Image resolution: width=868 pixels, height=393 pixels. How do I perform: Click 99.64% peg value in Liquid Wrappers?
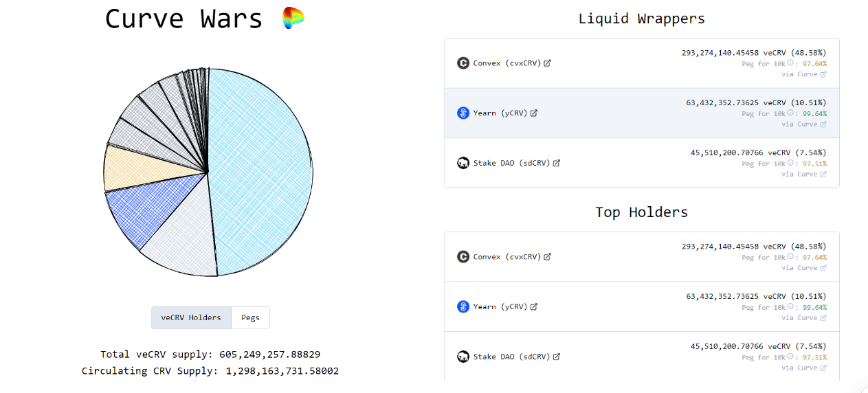814,114
